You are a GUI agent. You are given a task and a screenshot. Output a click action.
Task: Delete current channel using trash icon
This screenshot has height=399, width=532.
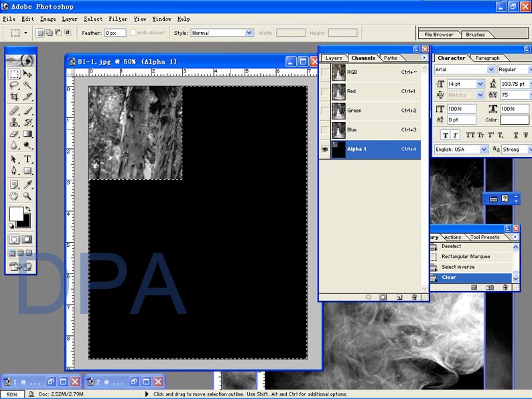(x=414, y=297)
